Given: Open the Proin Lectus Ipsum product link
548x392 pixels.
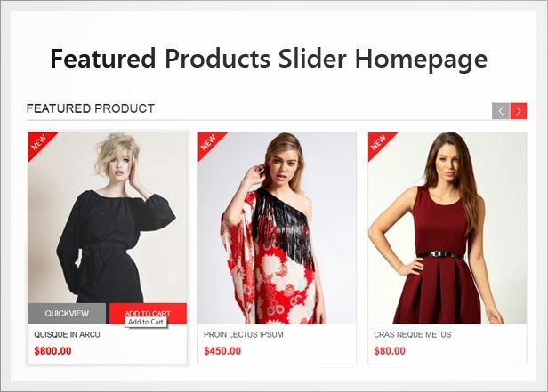Looking at the screenshot, I should point(244,334).
